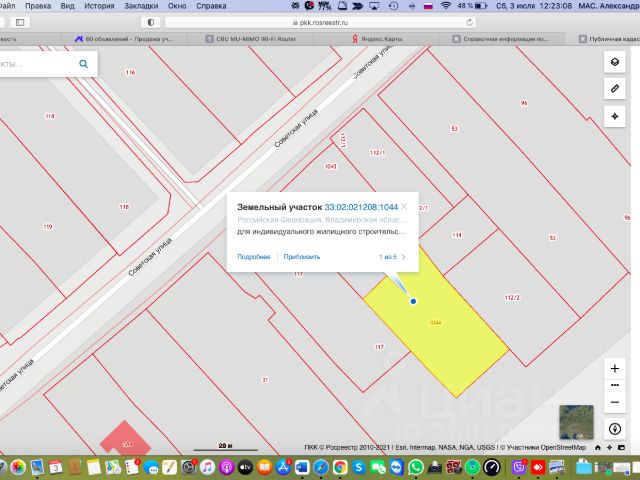The height and width of the screenshot is (480, 640).
Task: Open the map layers panel
Action: click(614, 61)
